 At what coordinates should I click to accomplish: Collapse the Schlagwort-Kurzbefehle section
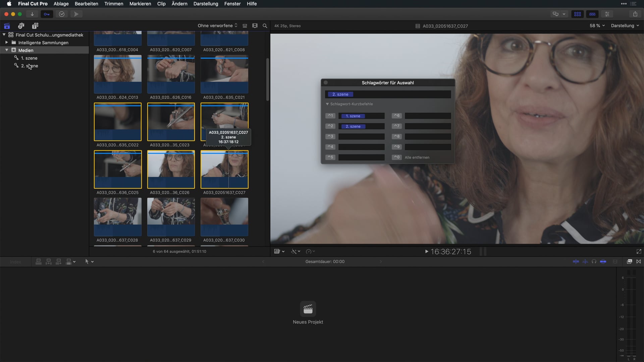[327, 104]
